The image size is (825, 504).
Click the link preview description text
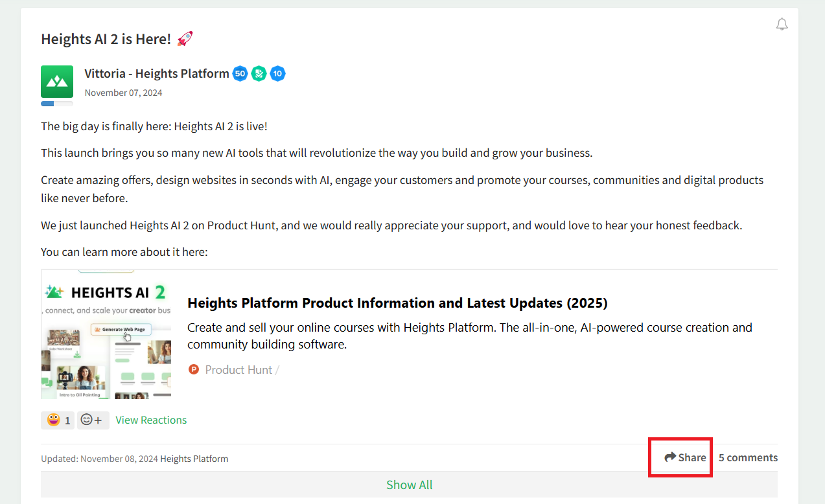470,336
